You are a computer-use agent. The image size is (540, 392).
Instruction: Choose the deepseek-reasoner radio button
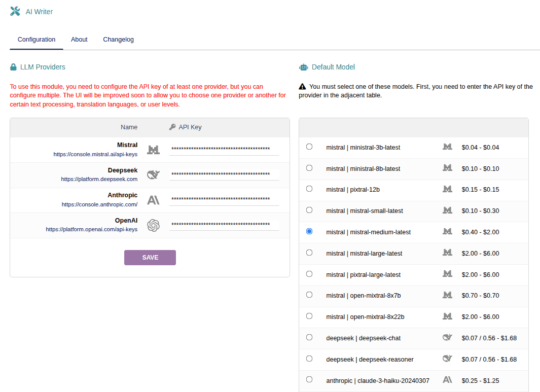point(309,359)
